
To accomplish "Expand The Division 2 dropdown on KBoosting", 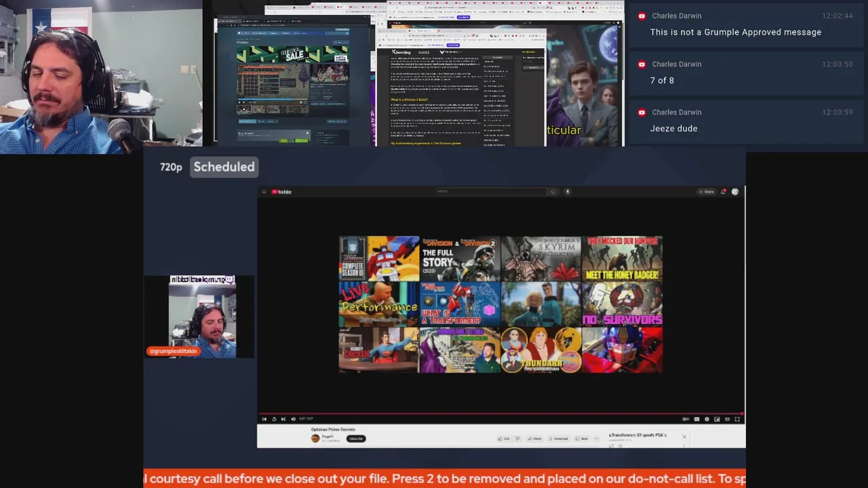I will (450, 52).
